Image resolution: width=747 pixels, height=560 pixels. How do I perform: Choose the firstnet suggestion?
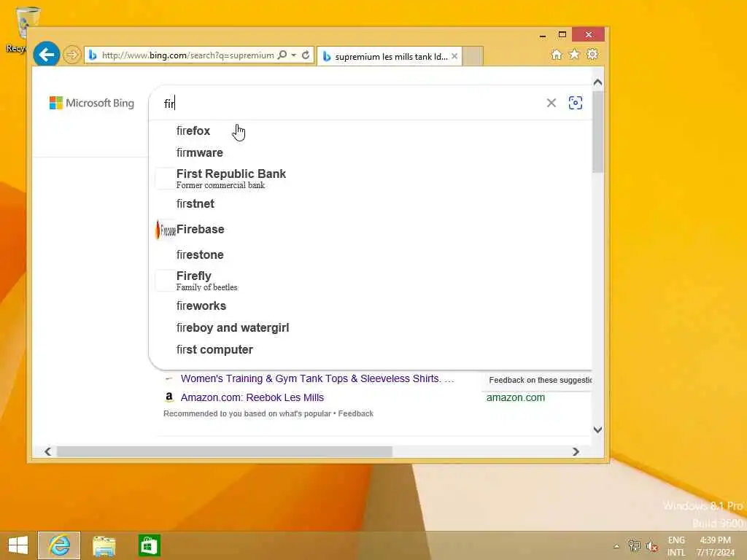370,204
